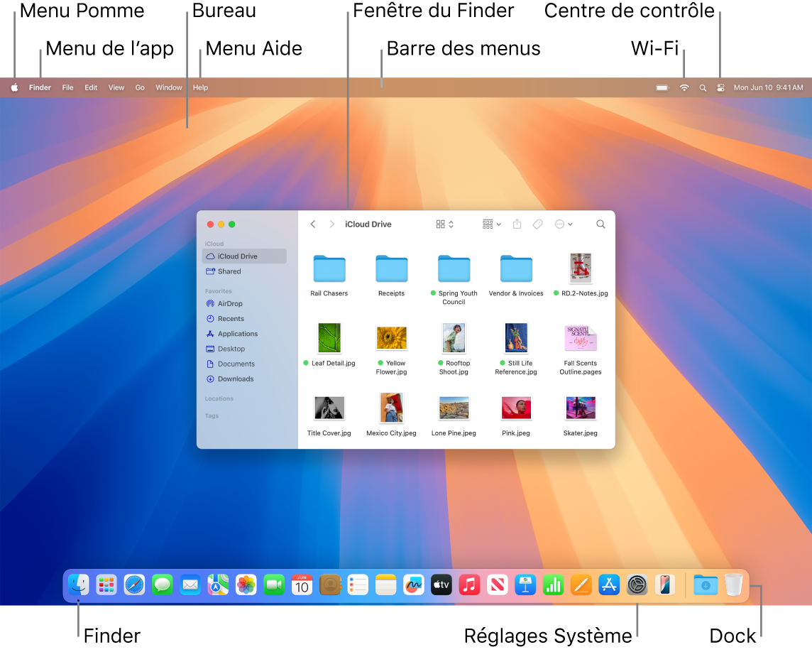Viewport: 812px width, 652px height.
Task: Open the Wi-Fi status menu
Action: [683, 87]
